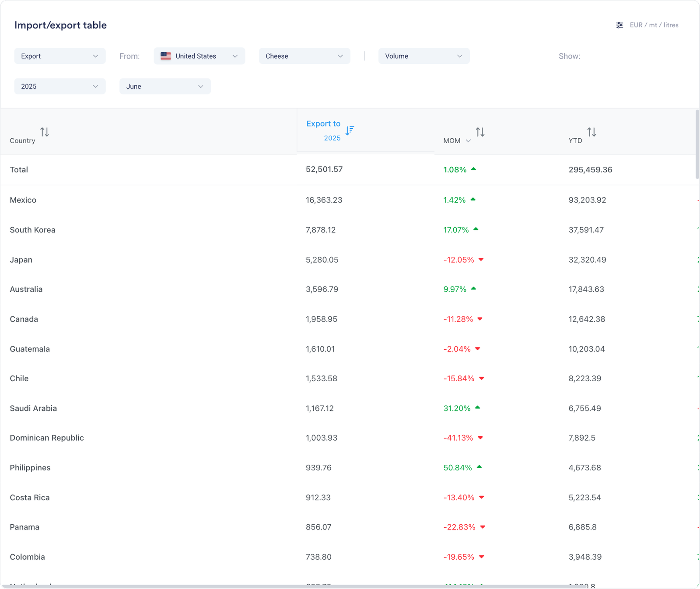
Task: Open the Volume measure dropdown
Action: (x=423, y=56)
